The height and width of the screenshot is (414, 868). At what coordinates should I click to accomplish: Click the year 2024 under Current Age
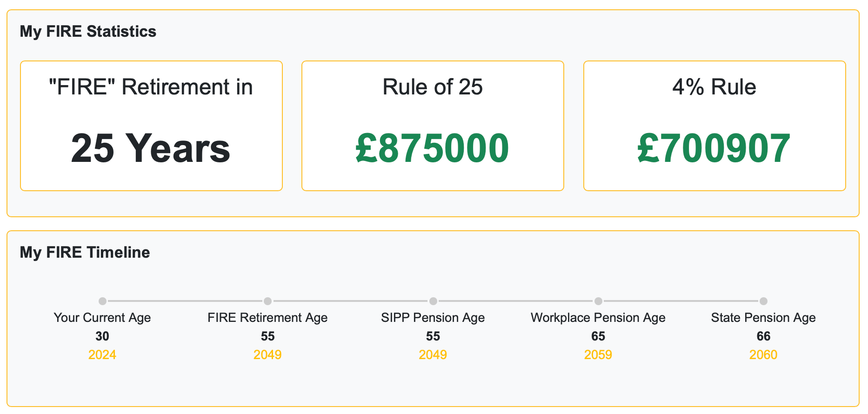(x=102, y=354)
